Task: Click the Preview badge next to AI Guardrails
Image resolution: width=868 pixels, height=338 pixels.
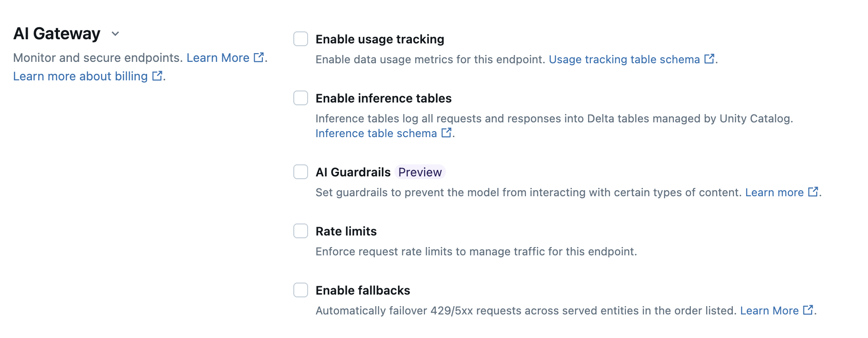Action: [x=420, y=172]
